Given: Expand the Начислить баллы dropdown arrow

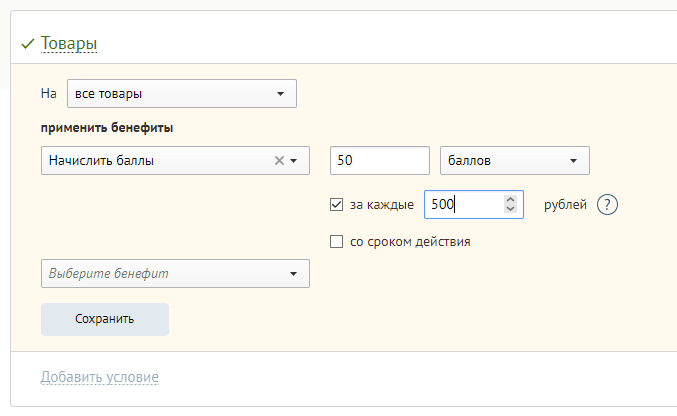Looking at the screenshot, I should tap(294, 161).
